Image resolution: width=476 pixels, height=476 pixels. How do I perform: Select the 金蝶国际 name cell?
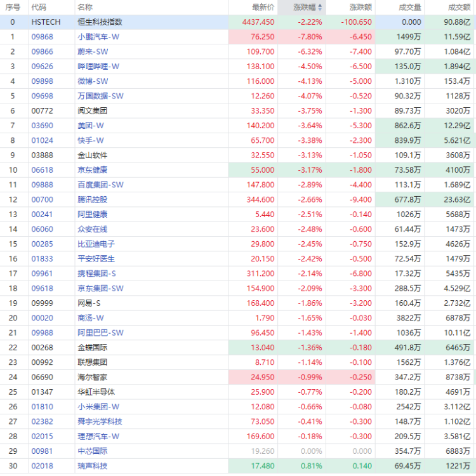click(x=92, y=348)
